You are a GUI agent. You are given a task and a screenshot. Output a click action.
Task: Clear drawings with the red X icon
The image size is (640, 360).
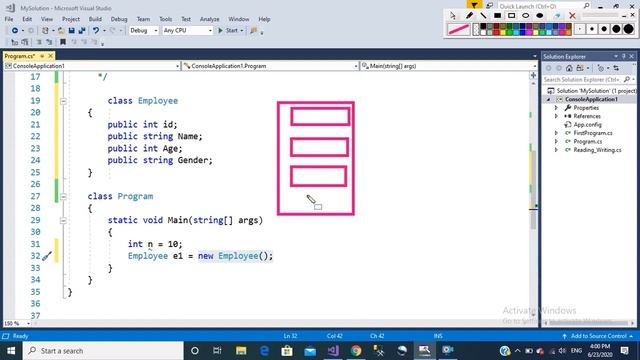coord(572,16)
